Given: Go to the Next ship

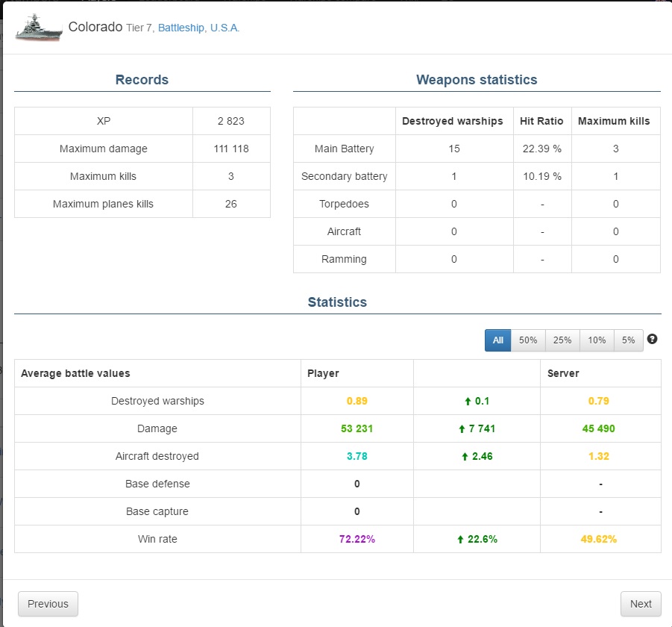Looking at the screenshot, I should 641,604.
